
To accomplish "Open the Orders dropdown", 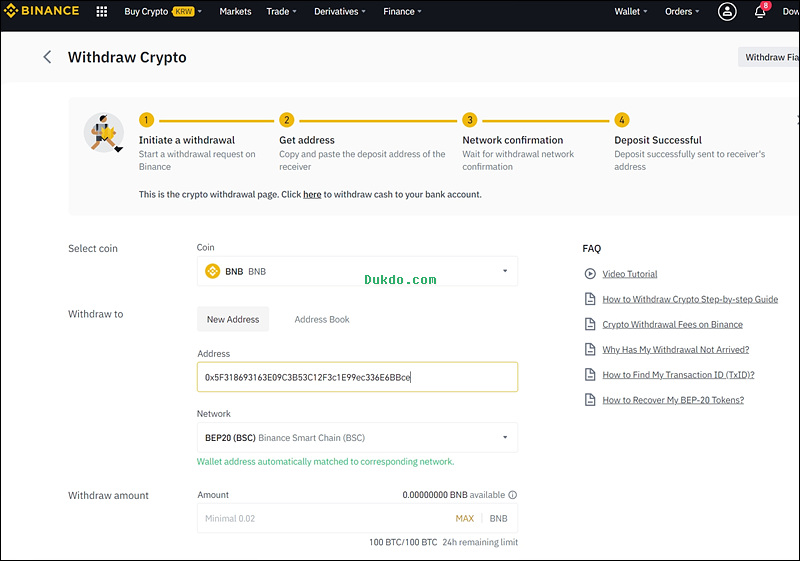I will [682, 11].
